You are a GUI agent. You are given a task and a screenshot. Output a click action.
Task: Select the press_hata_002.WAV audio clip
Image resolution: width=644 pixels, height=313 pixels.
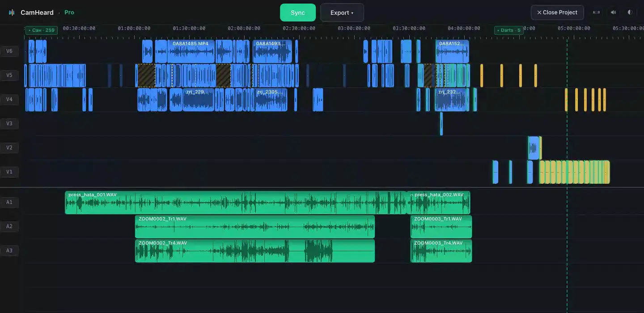pyautogui.click(x=438, y=203)
